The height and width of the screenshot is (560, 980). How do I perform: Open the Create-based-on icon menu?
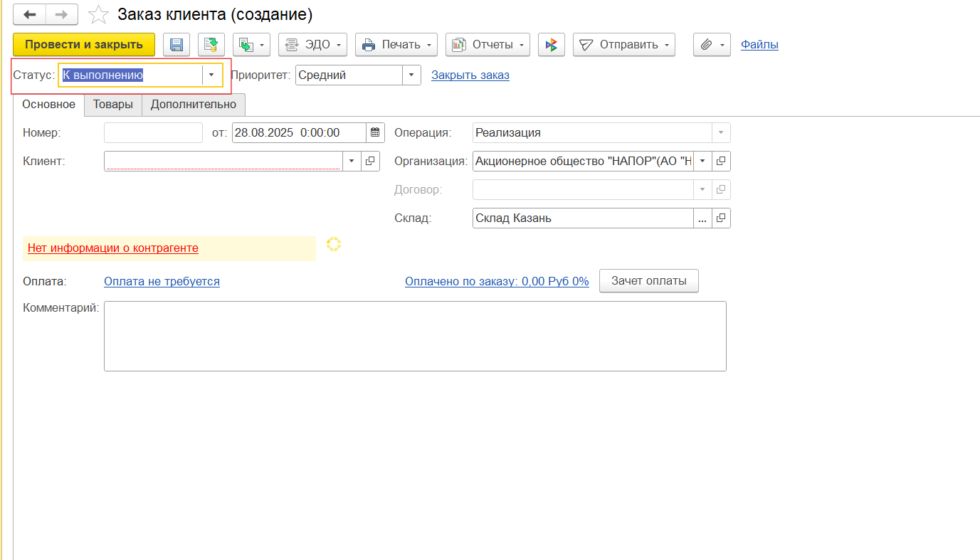coord(251,45)
